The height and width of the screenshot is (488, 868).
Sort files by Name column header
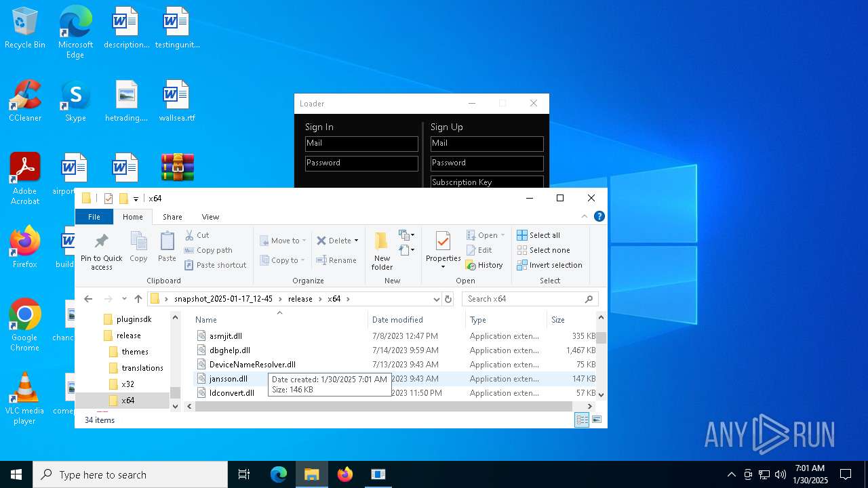pos(279,320)
